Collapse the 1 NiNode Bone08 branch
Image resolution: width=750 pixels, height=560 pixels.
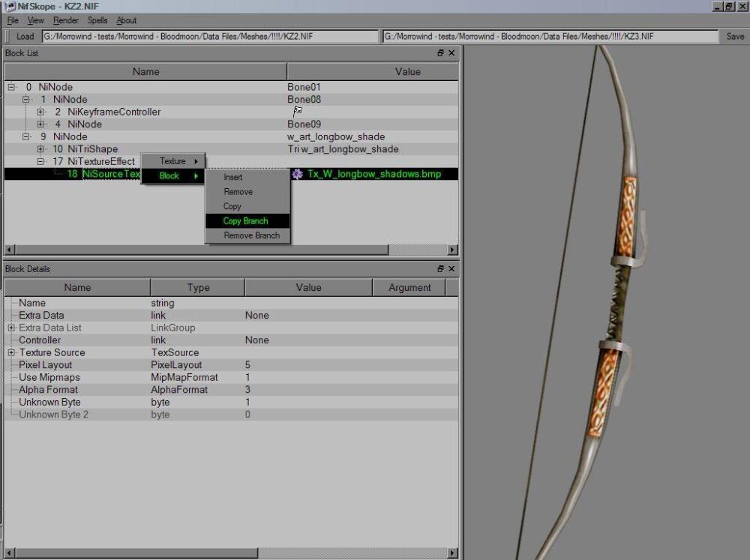coord(25,100)
